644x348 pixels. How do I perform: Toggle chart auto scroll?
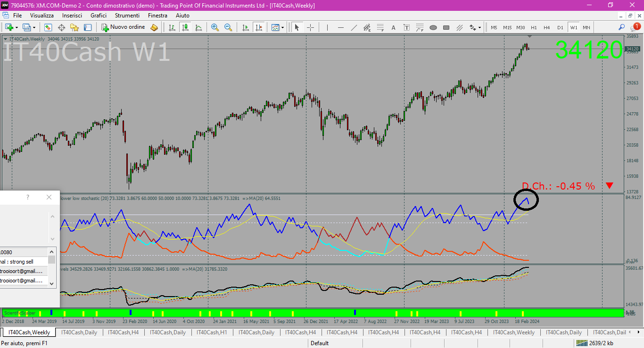245,27
